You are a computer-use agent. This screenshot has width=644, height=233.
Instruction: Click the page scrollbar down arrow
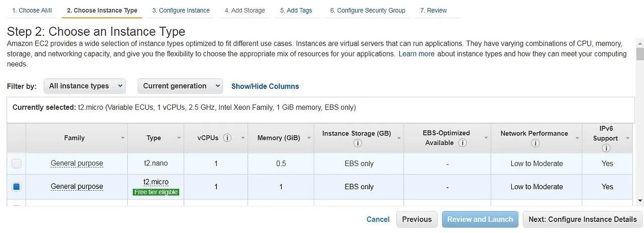[640, 200]
